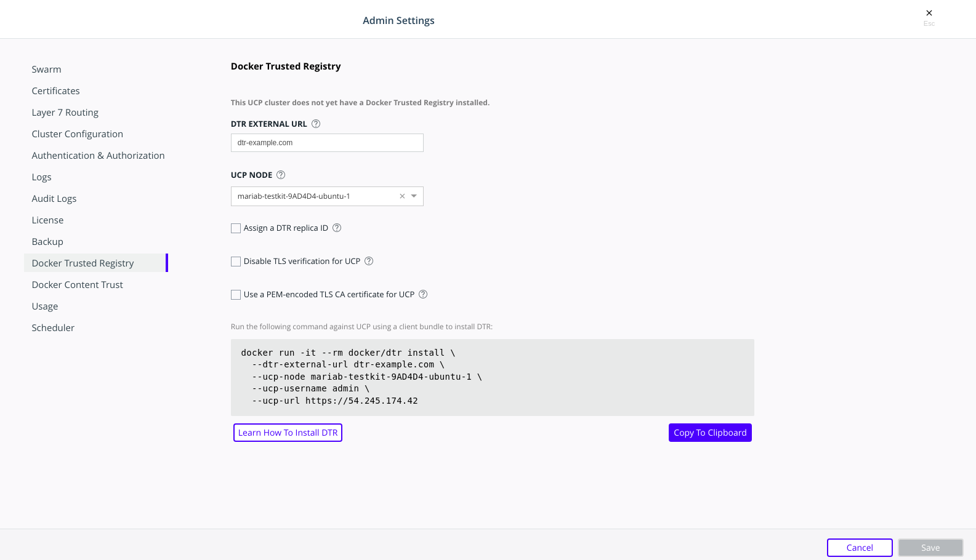Tick Use a PEM-encoded TLS CA certificate
This screenshot has width=976, height=560.
[x=236, y=295]
